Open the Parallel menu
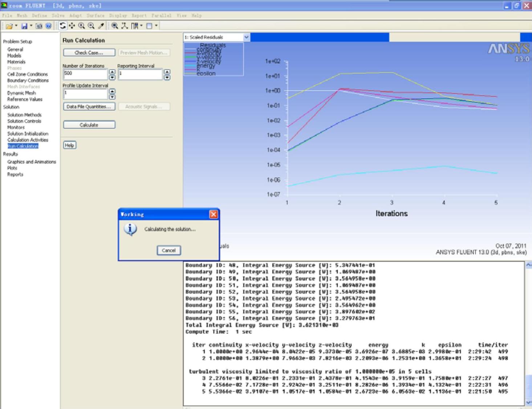532x409 pixels. (x=161, y=16)
